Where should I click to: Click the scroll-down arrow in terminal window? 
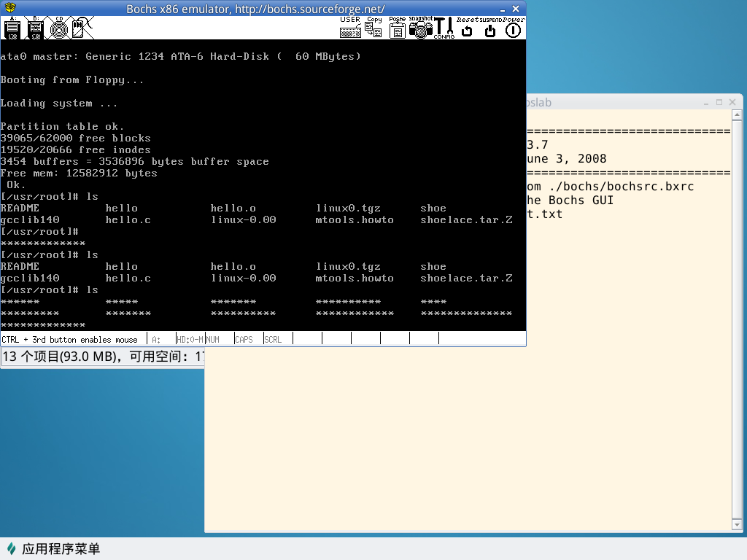click(x=737, y=525)
